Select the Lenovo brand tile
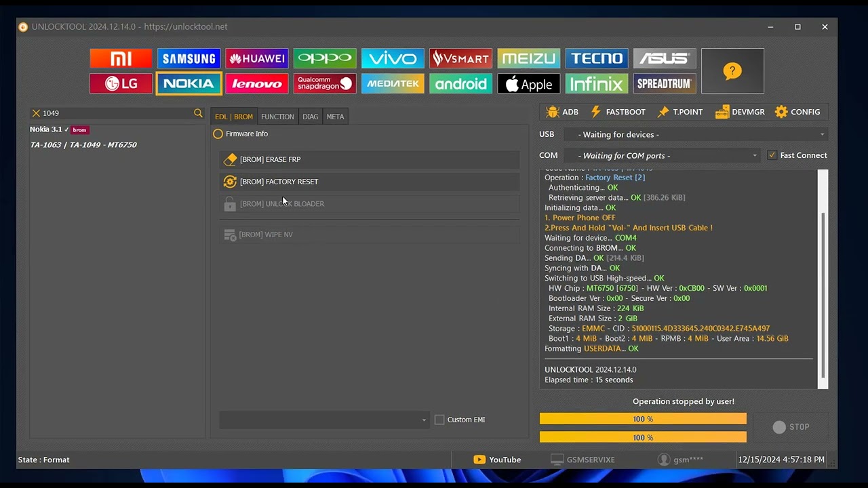This screenshot has width=868, height=488. (x=256, y=84)
